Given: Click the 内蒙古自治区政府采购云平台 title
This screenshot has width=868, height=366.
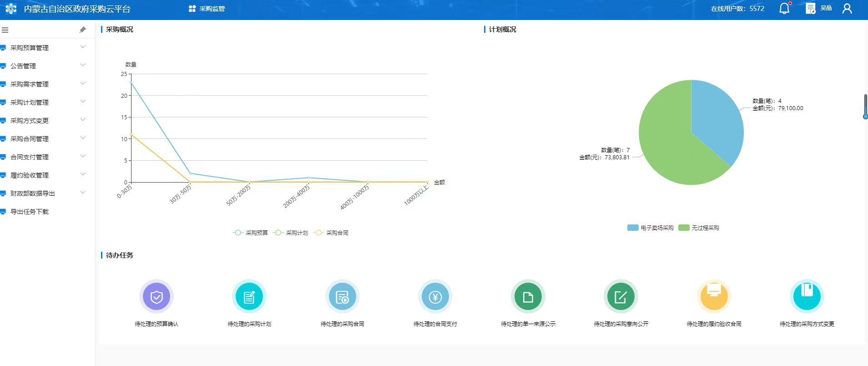Looking at the screenshot, I should tap(77, 9).
